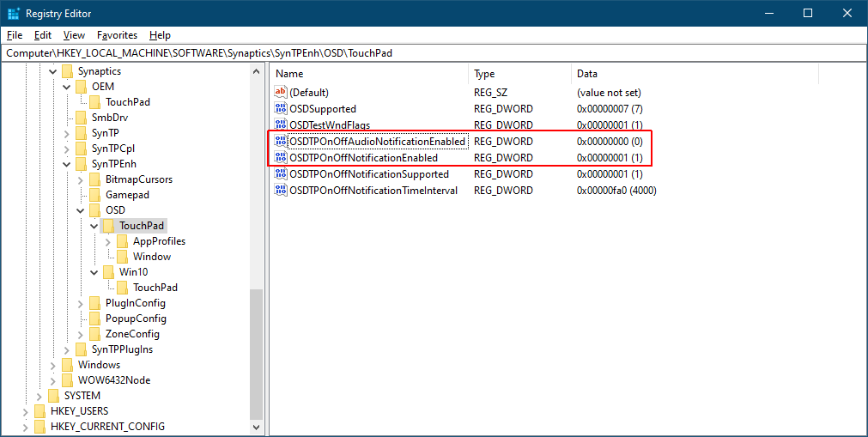Click the PopupConfig folder icon
This screenshot has height=437, width=868.
pyautogui.click(x=95, y=319)
